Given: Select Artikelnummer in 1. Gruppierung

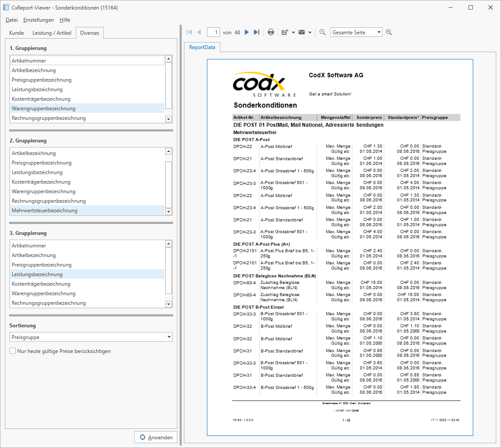Looking at the screenshot, I should (87, 60).
